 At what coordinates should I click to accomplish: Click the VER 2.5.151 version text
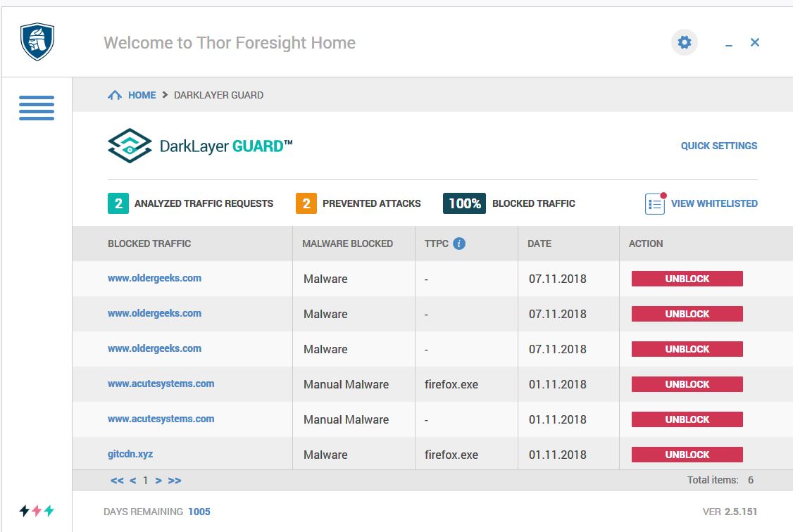[730, 512]
